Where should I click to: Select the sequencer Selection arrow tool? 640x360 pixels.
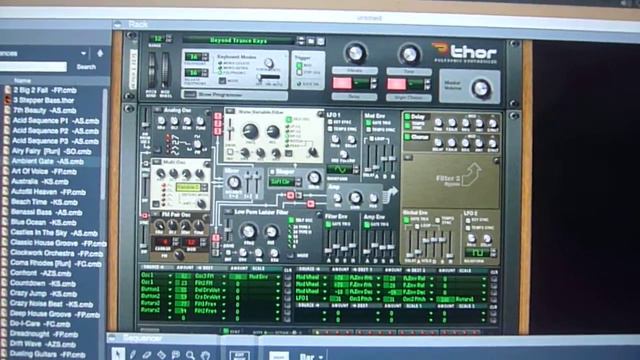tap(118, 353)
